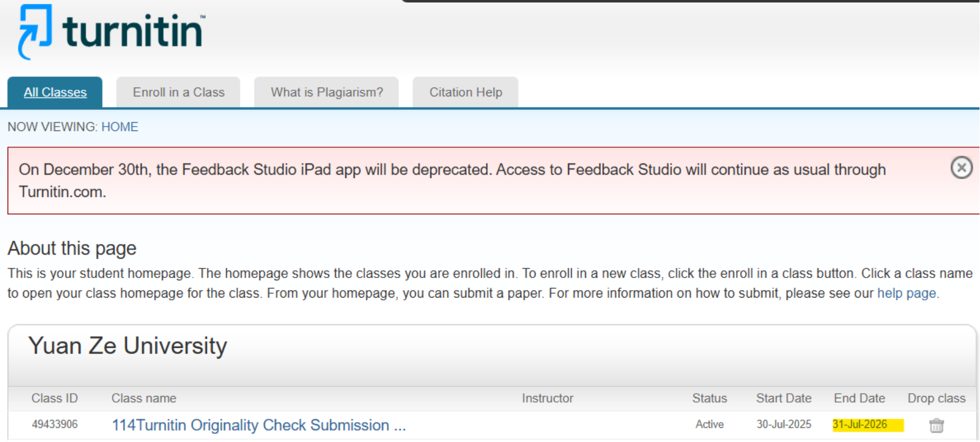This screenshot has width=980, height=442.
Task: Select the End Date column header
Action: pos(859,399)
